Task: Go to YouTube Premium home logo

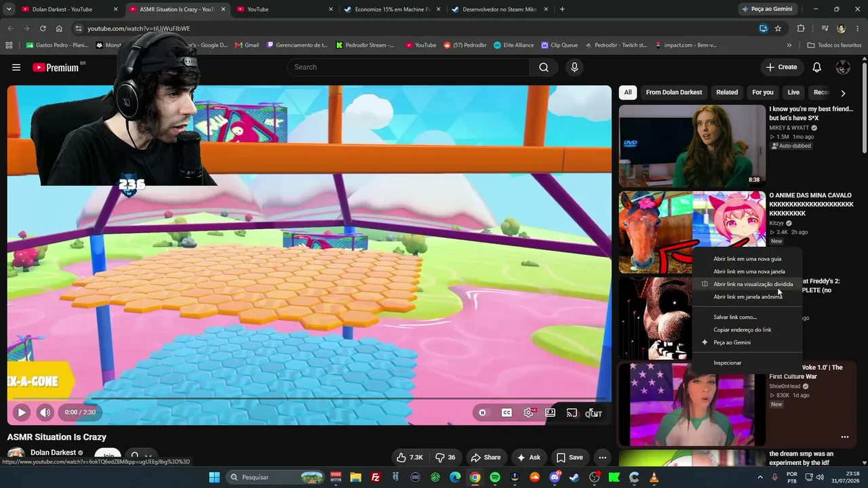Action: tap(56, 67)
